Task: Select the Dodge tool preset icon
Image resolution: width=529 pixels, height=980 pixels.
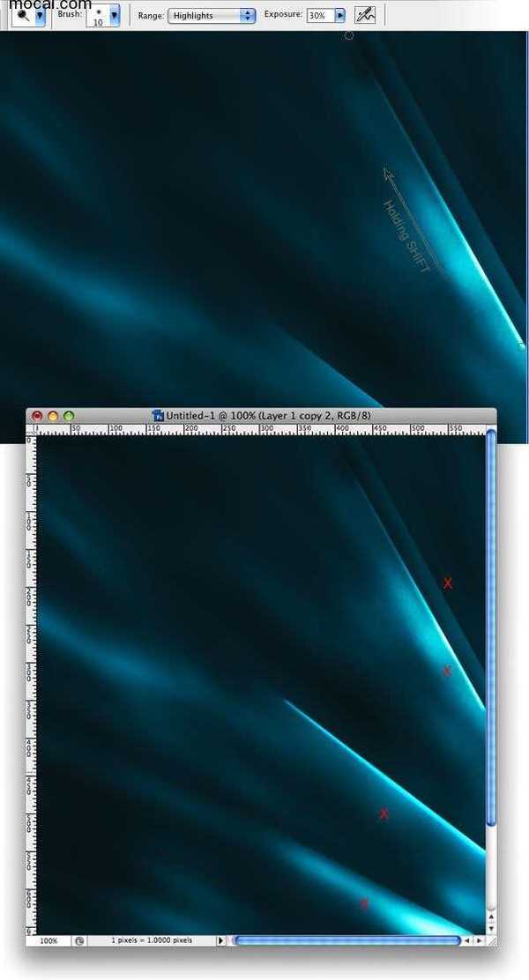Action: point(22,16)
